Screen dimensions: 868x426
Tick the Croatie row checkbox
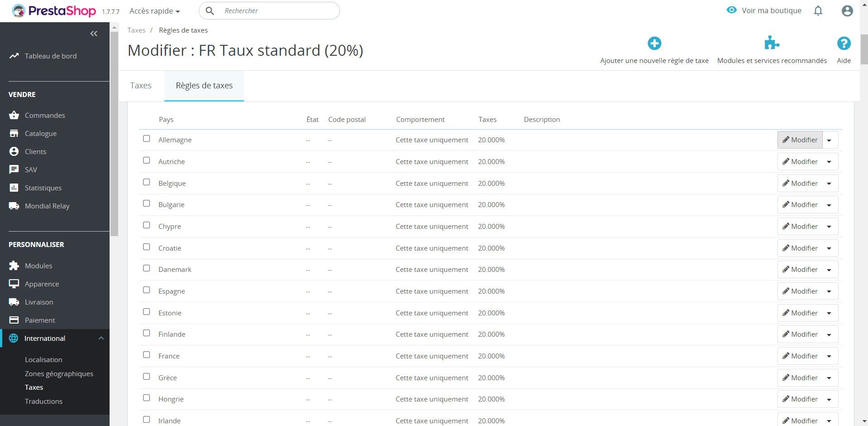click(146, 247)
